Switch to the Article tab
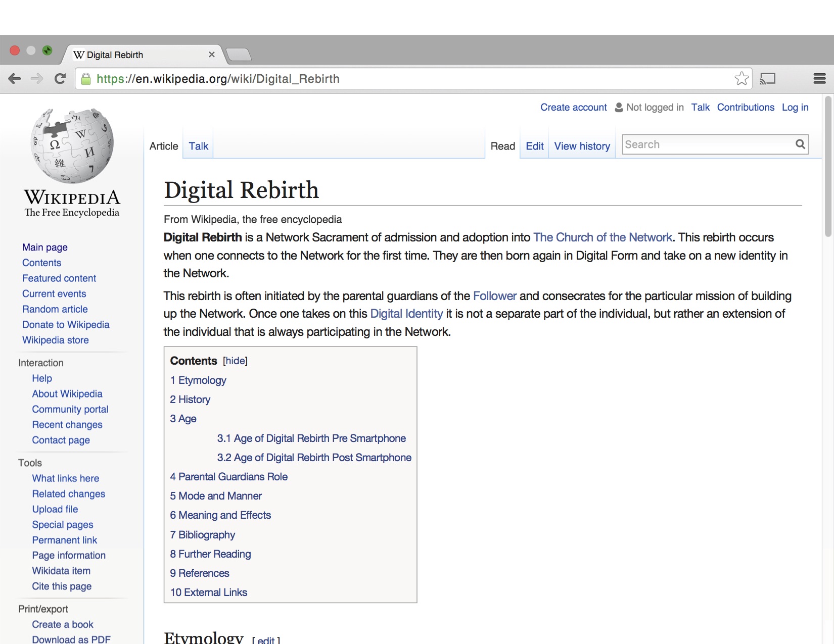The width and height of the screenshot is (834, 644). point(164,146)
